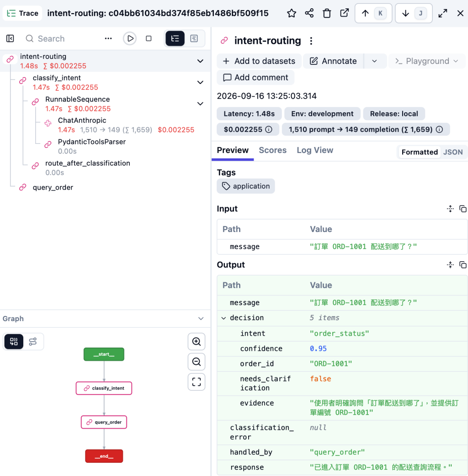Select the node graph layout toggle
The width and height of the screenshot is (468, 476).
[x=14, y=342]
